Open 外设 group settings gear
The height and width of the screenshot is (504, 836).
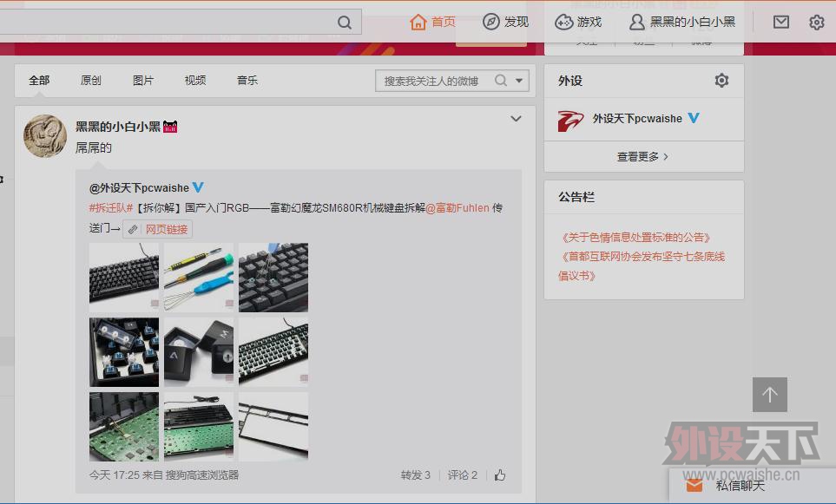[x=721, y=81]
